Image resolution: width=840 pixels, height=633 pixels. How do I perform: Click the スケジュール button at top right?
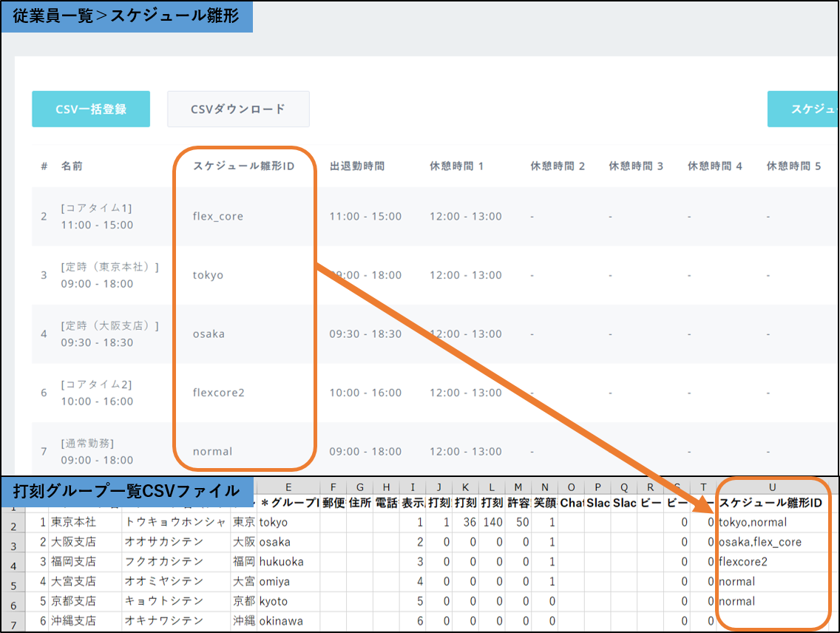pyautogui.click(x=803, y=109)
